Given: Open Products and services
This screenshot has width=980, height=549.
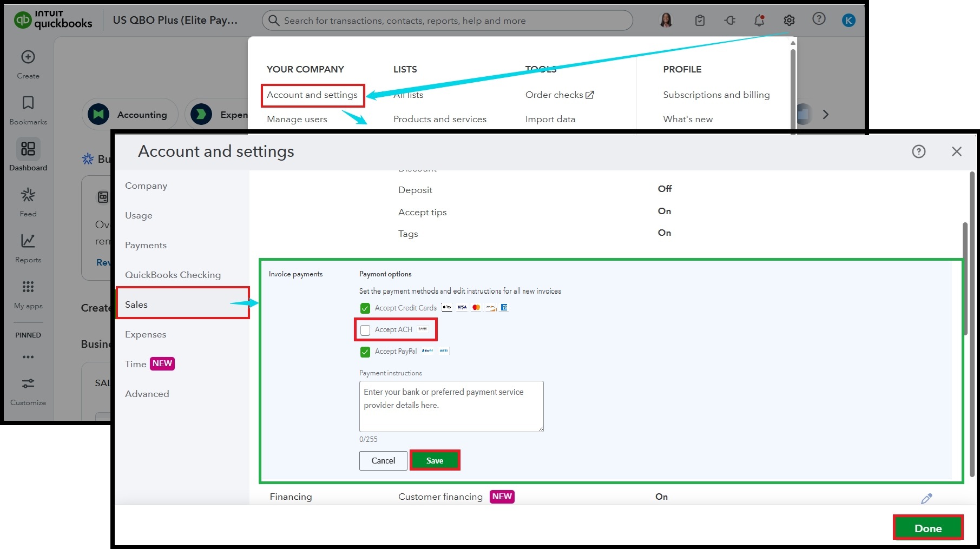Looking at the screenshot, I should [x=439, y=119].
